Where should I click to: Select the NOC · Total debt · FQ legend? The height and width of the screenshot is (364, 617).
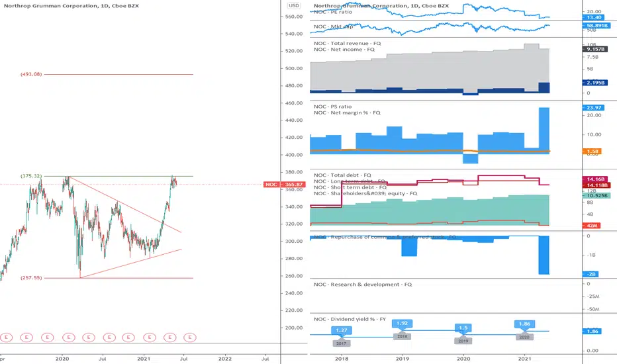[x=342, y=175]
